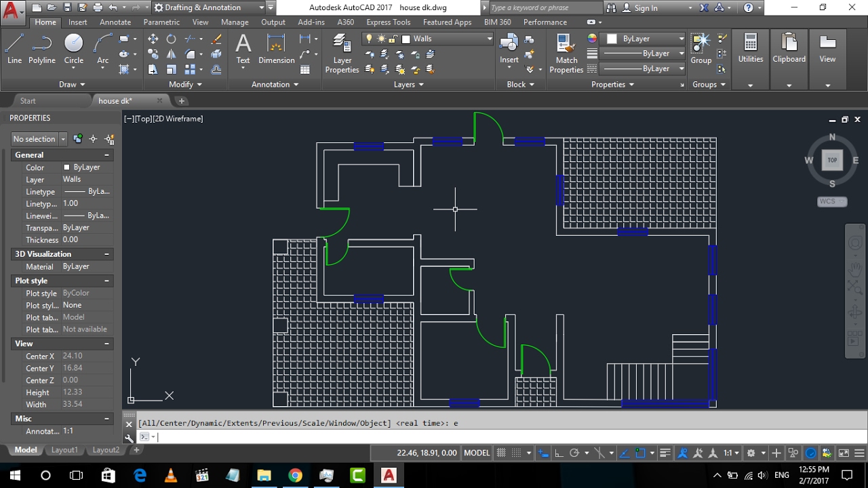The width and height of the screenshot is (868, 488).
Task: Select the Scale tool in Modify panel
Action: click(x=171, y=69)
